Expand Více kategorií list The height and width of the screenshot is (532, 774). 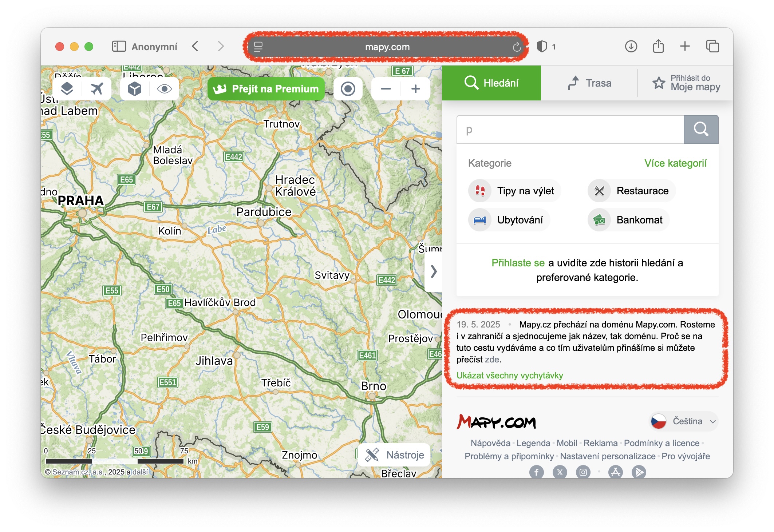675,163
